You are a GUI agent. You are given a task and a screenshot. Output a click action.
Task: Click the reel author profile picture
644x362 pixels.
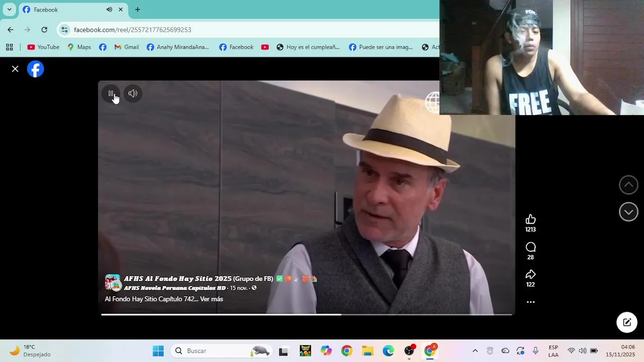coord(113,283)
